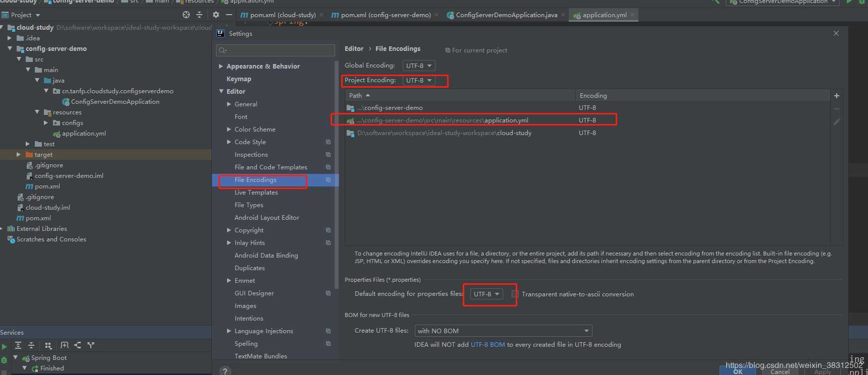The height and width of the screenshot is (375, 868).
Task: Click the locate/scroll-from-source target icon in Project panel
Action: [x=186, y=15]
